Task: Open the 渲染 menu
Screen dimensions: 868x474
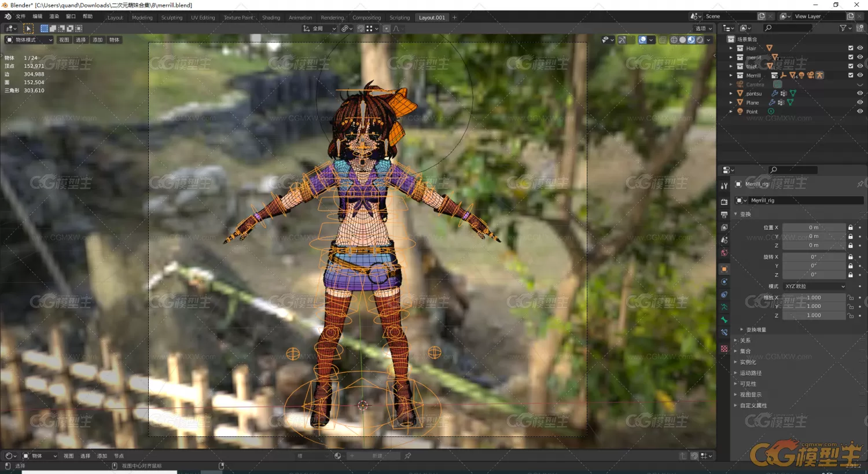Action: point(54,17)
